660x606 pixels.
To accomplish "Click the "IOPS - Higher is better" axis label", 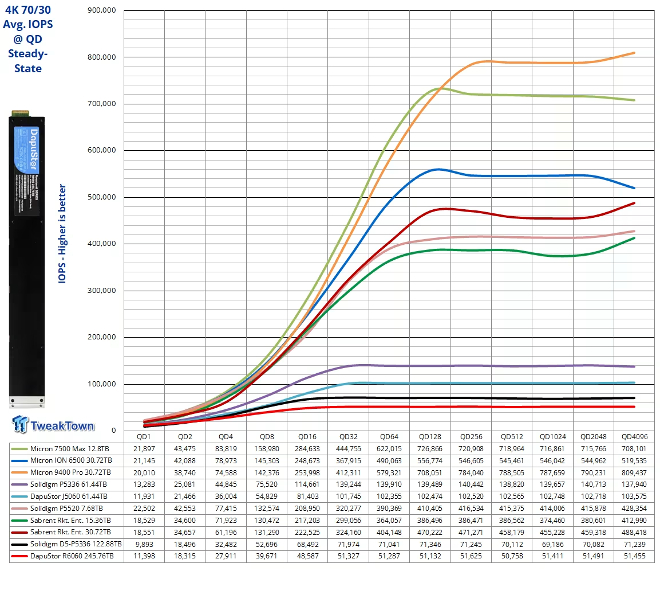I will pos(62,234).
